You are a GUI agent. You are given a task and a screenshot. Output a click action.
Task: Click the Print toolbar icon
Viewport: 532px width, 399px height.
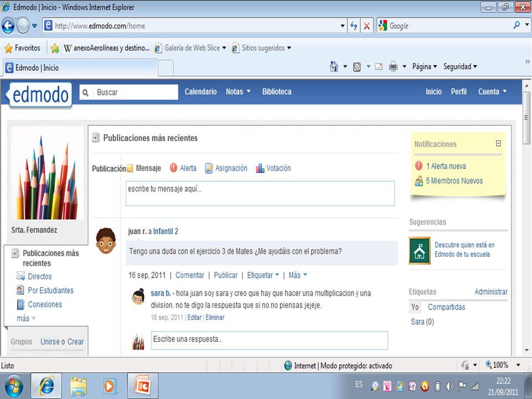click(x=393, y=66)
